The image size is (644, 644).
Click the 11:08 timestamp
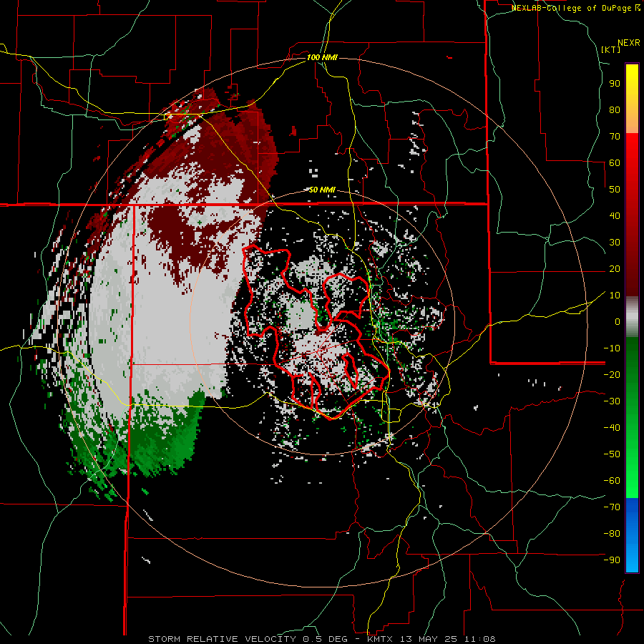coord(480,639)
